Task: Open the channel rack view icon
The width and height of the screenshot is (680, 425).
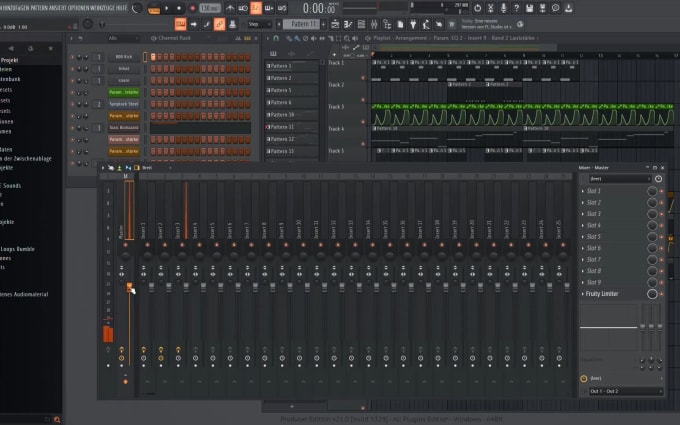Action: pos(361,24)
